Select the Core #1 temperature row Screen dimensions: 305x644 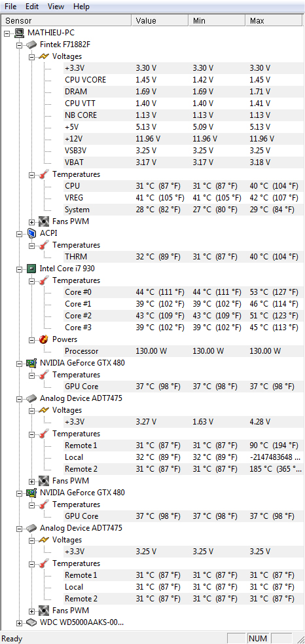pyautogui.click(x=183, y=304)
